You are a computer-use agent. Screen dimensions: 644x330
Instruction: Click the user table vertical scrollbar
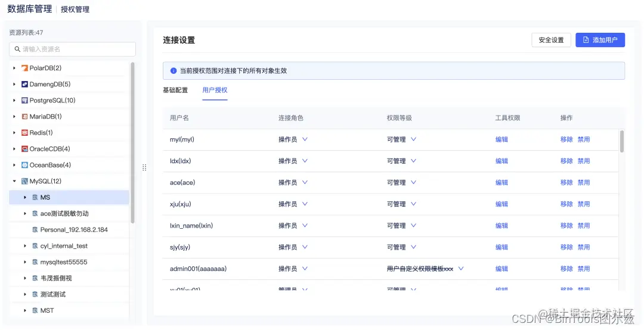622,141
